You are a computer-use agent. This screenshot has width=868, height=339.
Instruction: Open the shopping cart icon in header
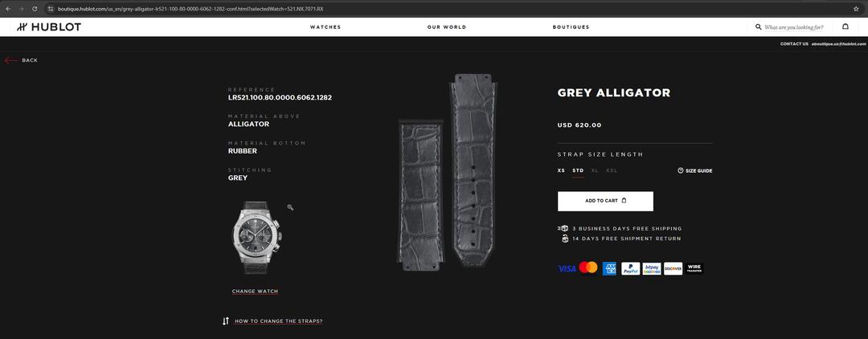pyautogui.click(x=845, y=26)
